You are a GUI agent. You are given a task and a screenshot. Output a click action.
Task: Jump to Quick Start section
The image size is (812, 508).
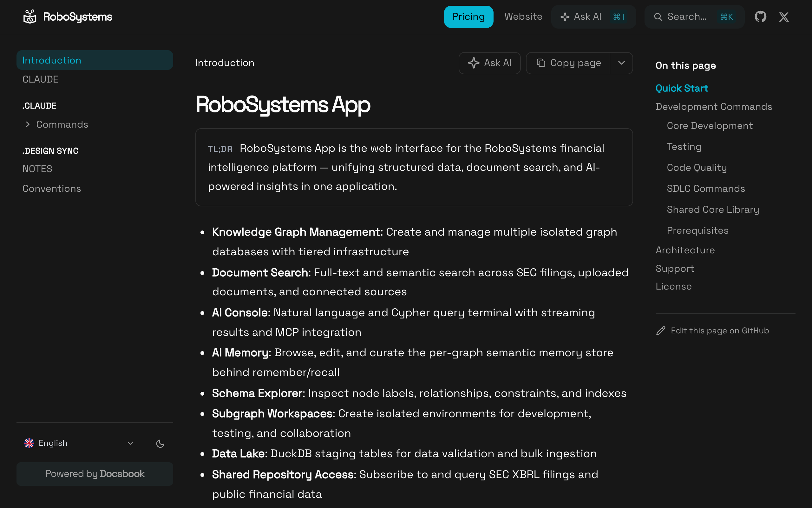pos(681,88)
